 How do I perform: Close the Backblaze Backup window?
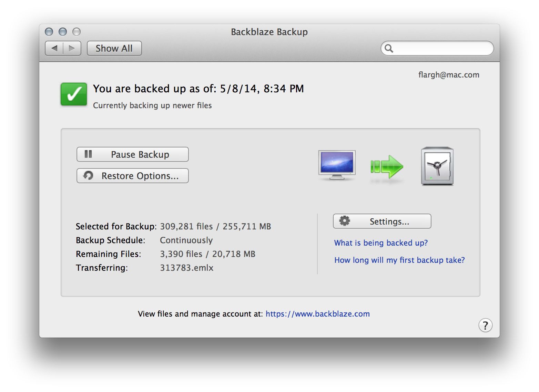pyautogui.click(x=49, y=32)
